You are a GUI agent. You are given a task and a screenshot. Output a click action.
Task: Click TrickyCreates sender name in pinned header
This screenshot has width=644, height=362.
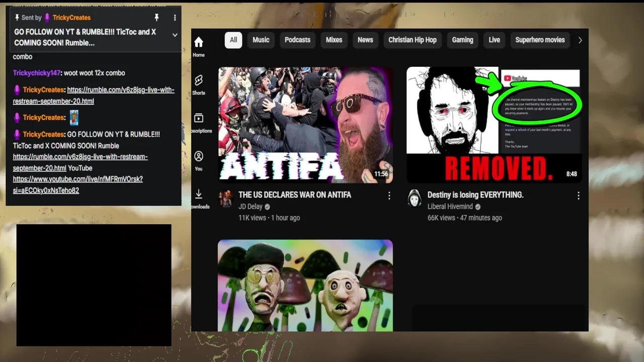[x=71, y=18]
